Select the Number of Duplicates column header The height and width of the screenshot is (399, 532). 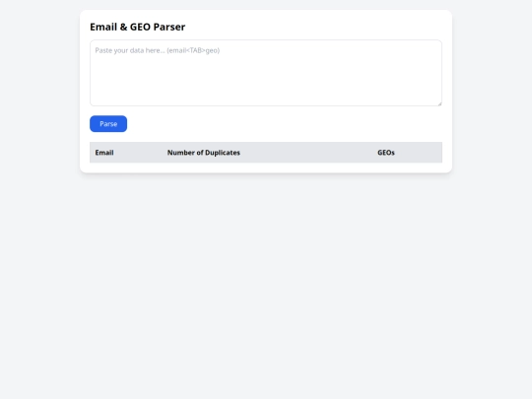point(204,153)
